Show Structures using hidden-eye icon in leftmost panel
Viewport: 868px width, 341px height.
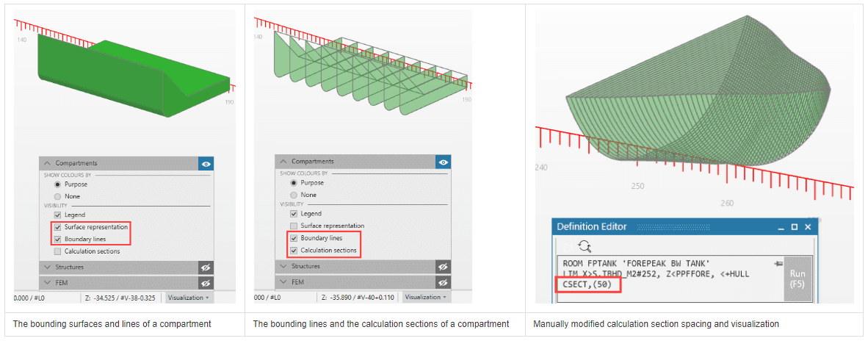click(x=206, y=268)
